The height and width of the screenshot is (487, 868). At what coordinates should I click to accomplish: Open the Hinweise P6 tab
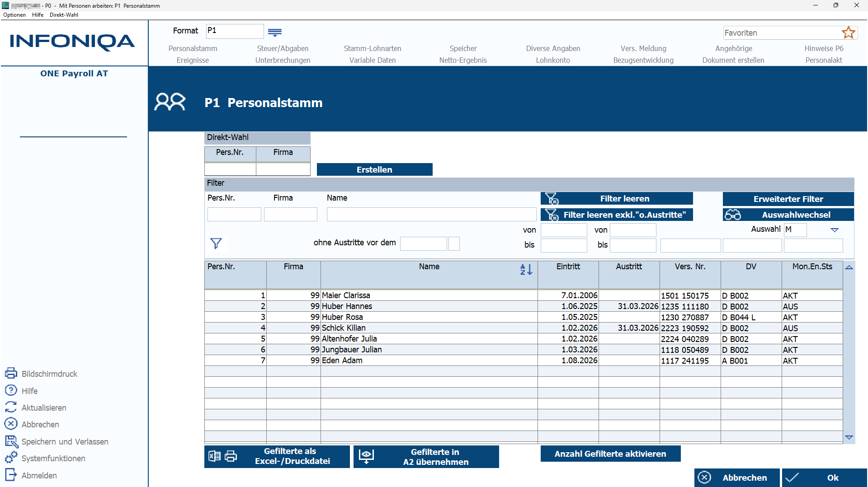point(824,48)
